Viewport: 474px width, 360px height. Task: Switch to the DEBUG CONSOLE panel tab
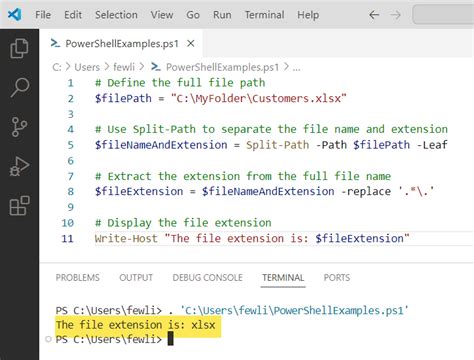pyautogui.click(x=208, y=278)
